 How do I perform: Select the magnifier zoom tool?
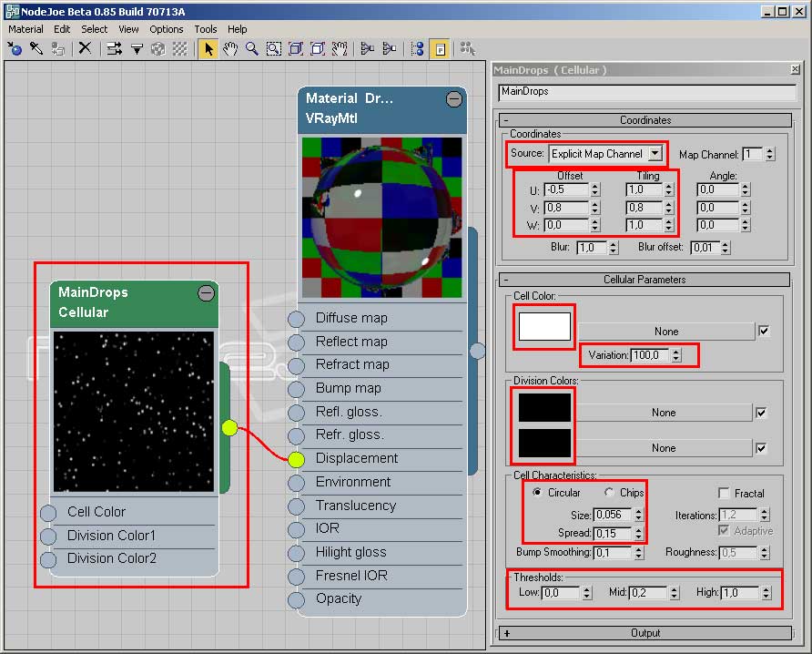tap(251, 48)
